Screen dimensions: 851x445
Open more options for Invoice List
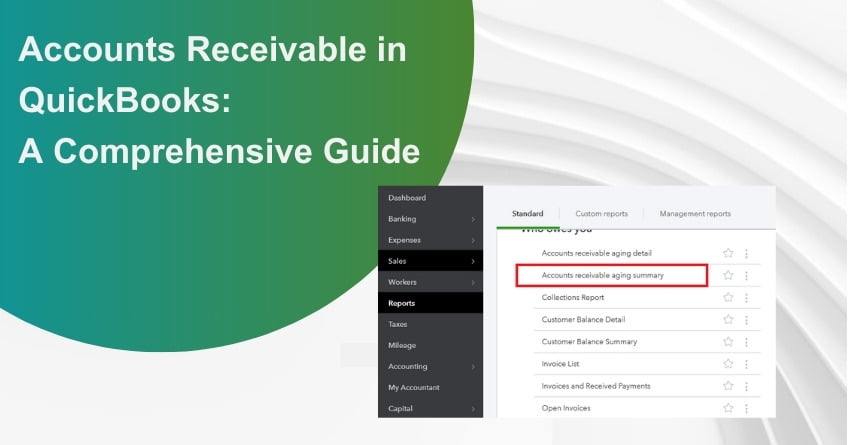pos(746,364)
